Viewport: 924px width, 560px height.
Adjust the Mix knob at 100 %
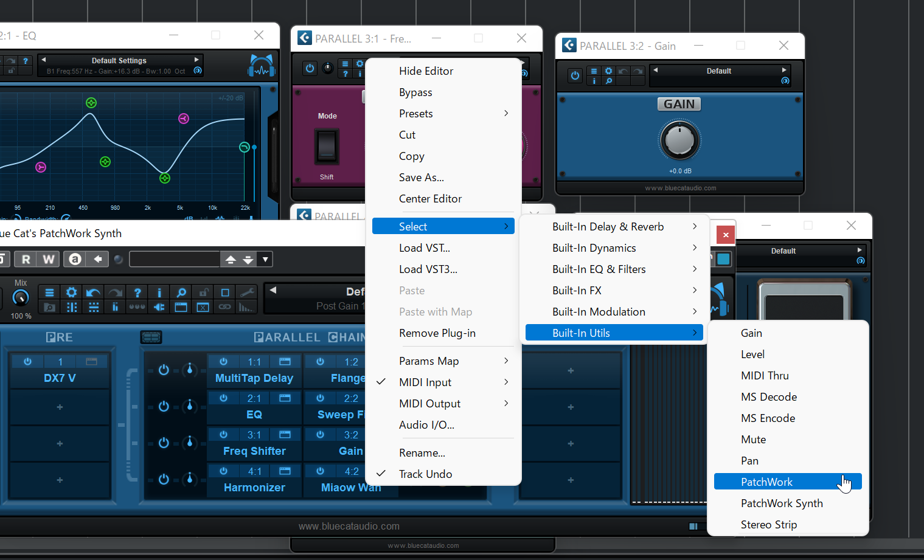point(21,297)
